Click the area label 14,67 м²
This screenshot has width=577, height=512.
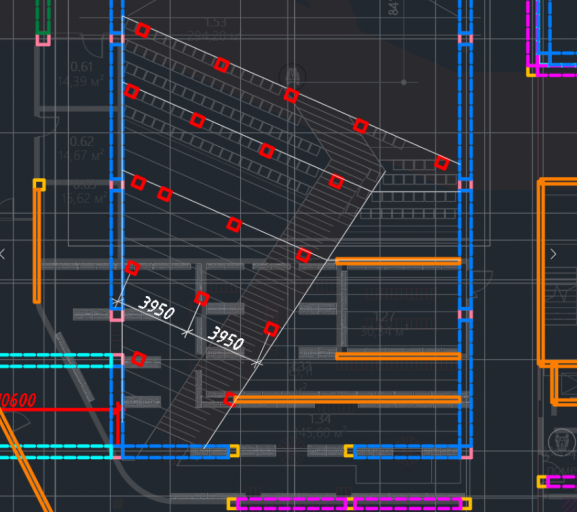tap(81, 155)
